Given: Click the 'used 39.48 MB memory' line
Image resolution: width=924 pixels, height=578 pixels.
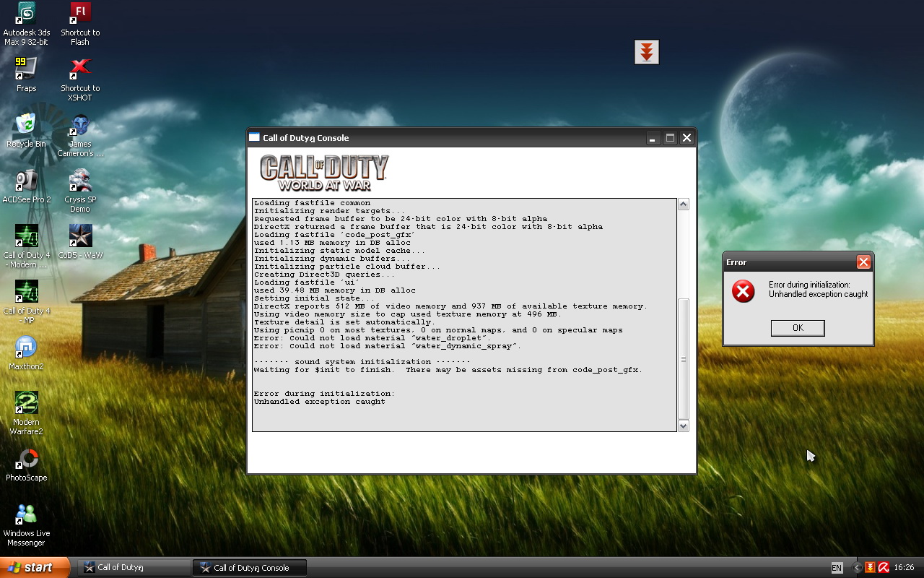Looking at the screenshot, I should click(x=335, y=290).
